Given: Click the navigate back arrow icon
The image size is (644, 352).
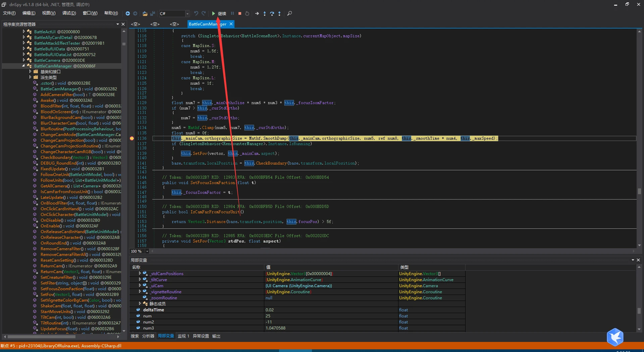Looking at the screenshot, I should [128, 14].
